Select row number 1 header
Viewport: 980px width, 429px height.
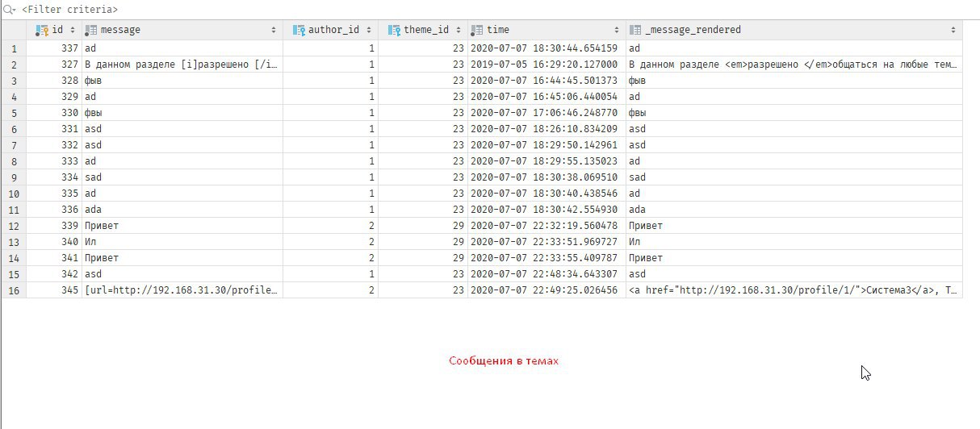[14, 48]
